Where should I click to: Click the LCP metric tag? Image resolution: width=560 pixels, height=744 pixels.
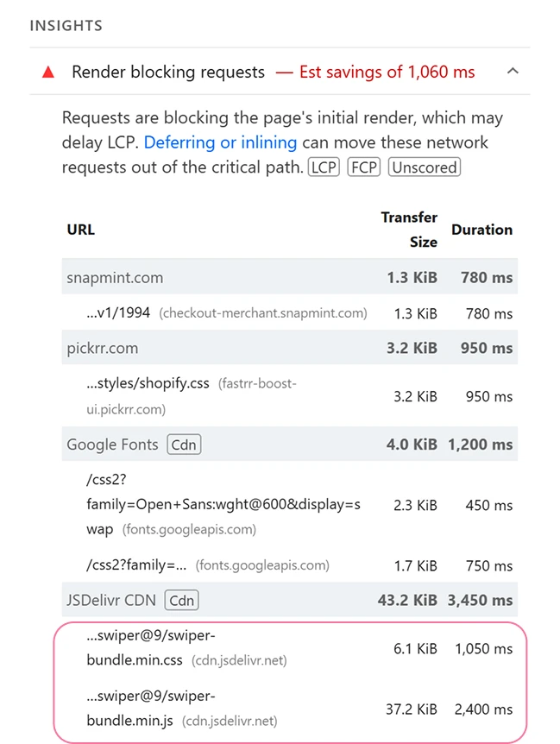(324, 167)
